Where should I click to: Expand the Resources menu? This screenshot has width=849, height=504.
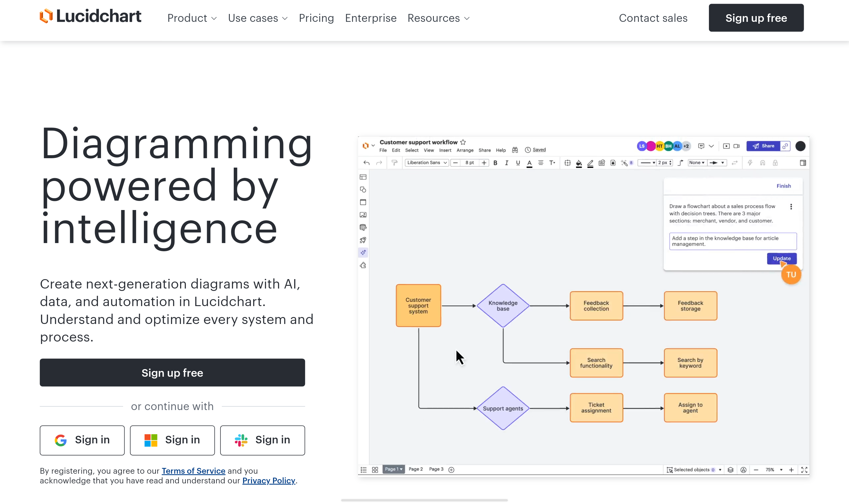pos(438,18)
